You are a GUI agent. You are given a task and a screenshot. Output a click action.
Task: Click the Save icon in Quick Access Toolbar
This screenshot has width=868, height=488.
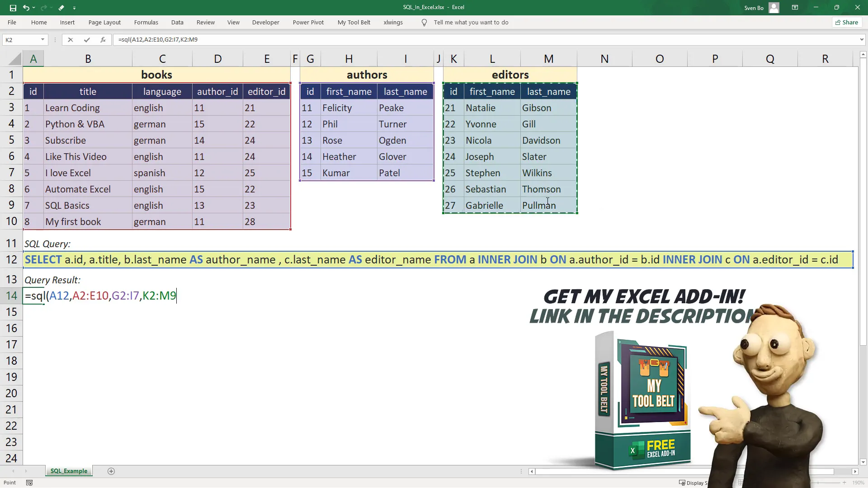(x=13, y=8)
